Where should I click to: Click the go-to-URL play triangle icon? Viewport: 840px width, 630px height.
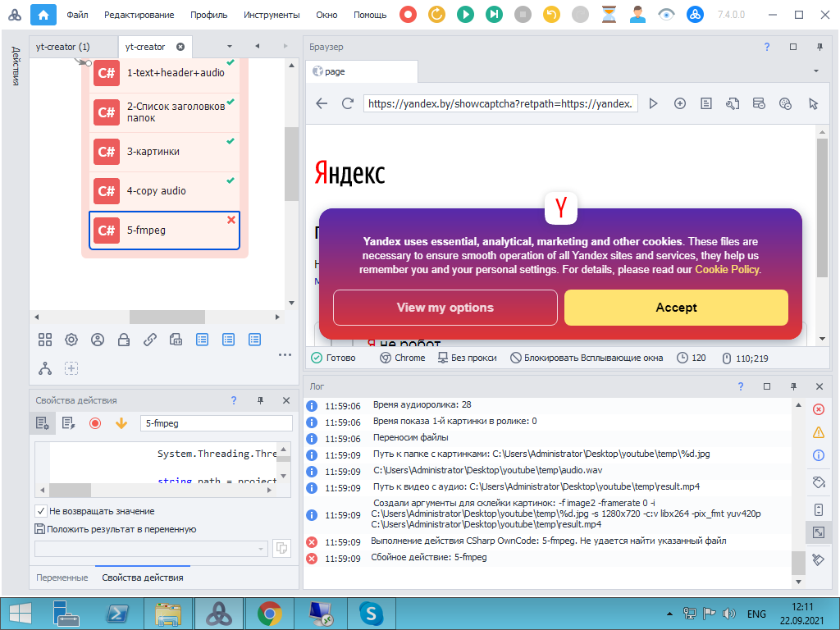(653, 103)
